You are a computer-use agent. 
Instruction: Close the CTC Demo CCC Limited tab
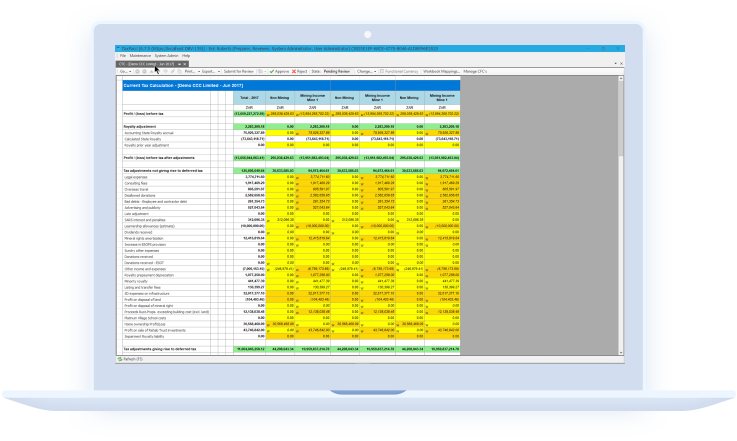point(183,63)
